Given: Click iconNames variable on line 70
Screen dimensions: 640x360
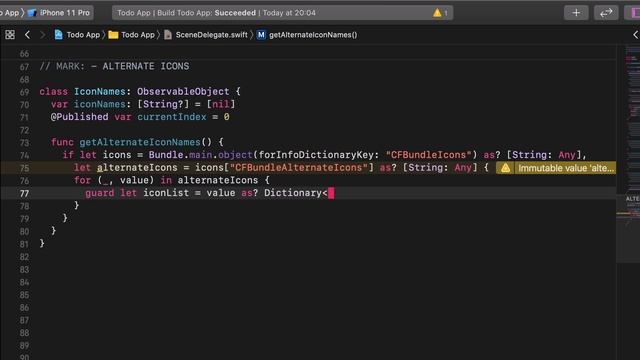Looking at the screenshot, I should tap(100, 104).
